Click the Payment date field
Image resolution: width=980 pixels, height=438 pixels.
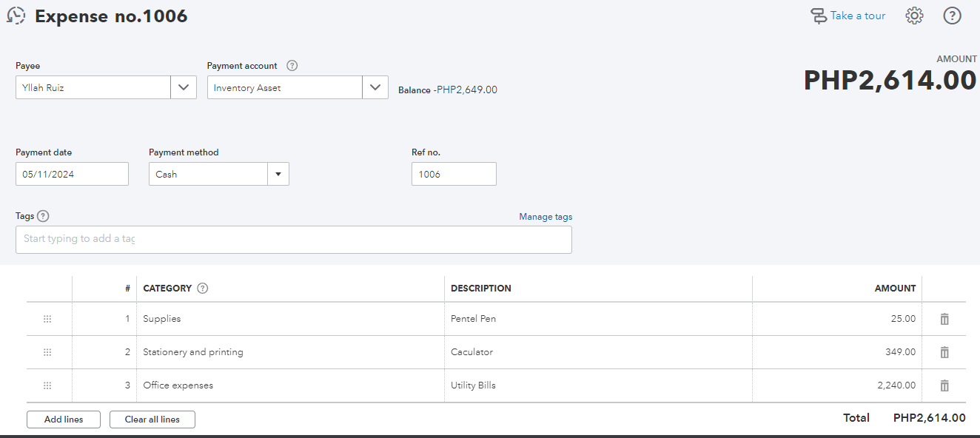[x=72, y=175]
